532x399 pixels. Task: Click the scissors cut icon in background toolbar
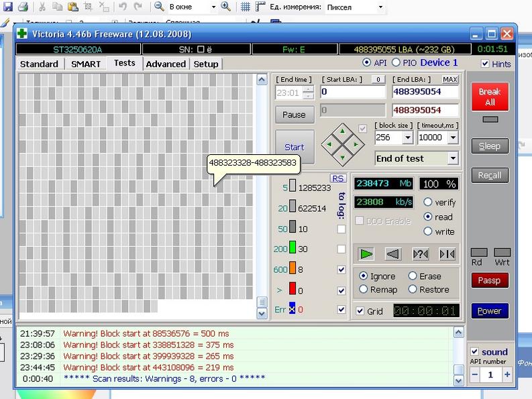[x=42, y=6]
